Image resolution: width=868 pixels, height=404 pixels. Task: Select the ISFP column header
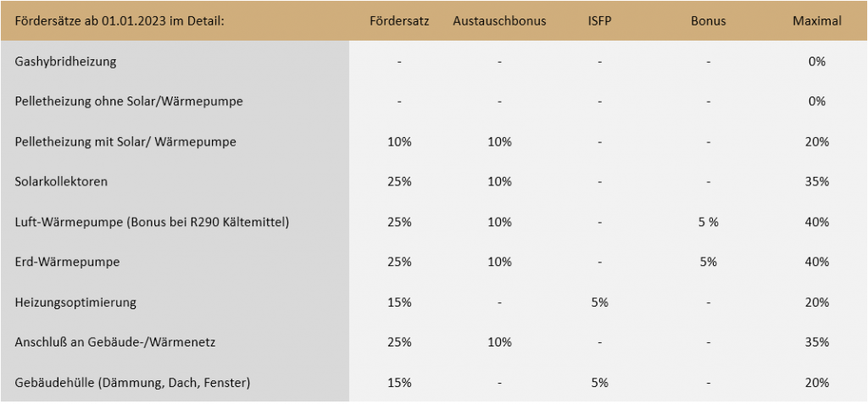click(x=599, y=21)
